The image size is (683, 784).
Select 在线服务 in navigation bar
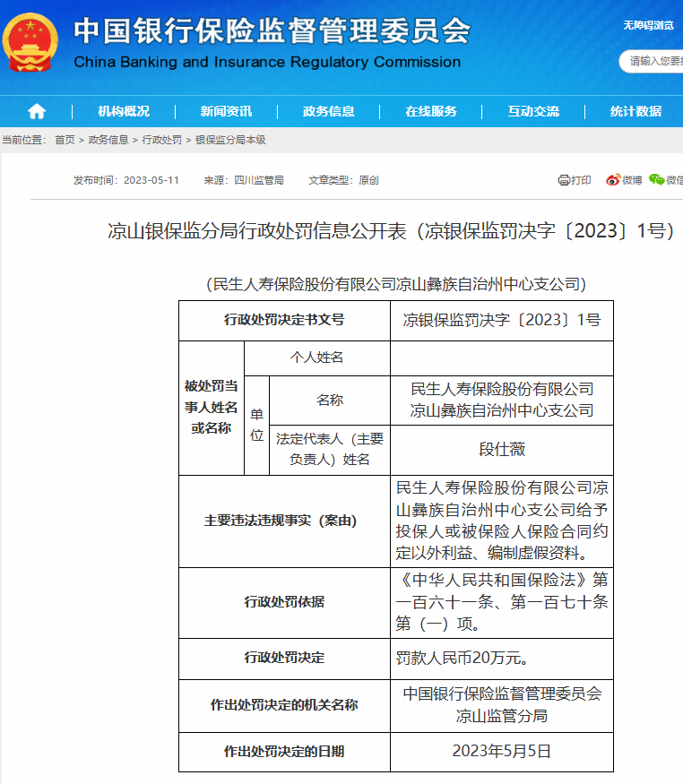[x=431, y=111]
